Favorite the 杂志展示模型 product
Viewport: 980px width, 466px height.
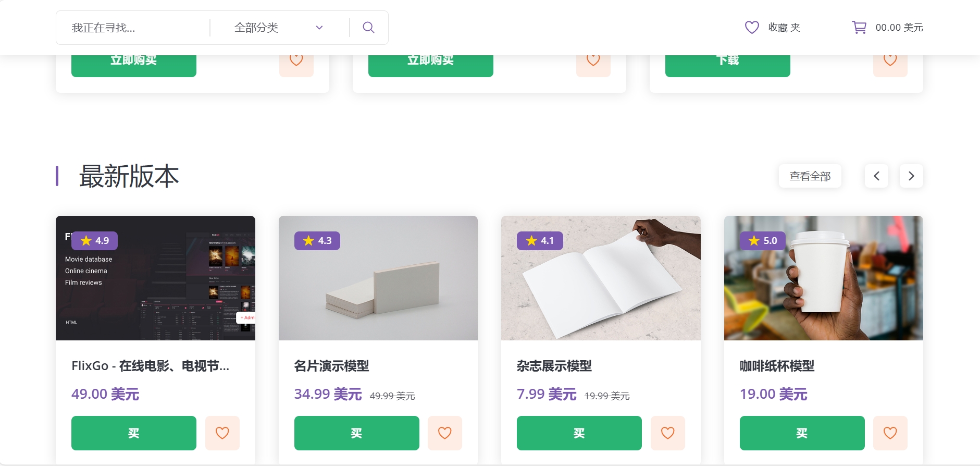click(x=668, y=433)
